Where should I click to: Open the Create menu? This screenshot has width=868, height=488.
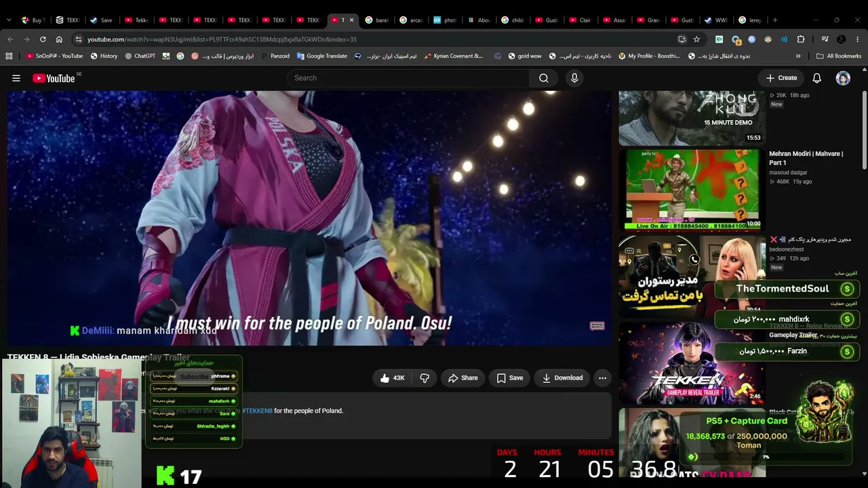point(781,78)
